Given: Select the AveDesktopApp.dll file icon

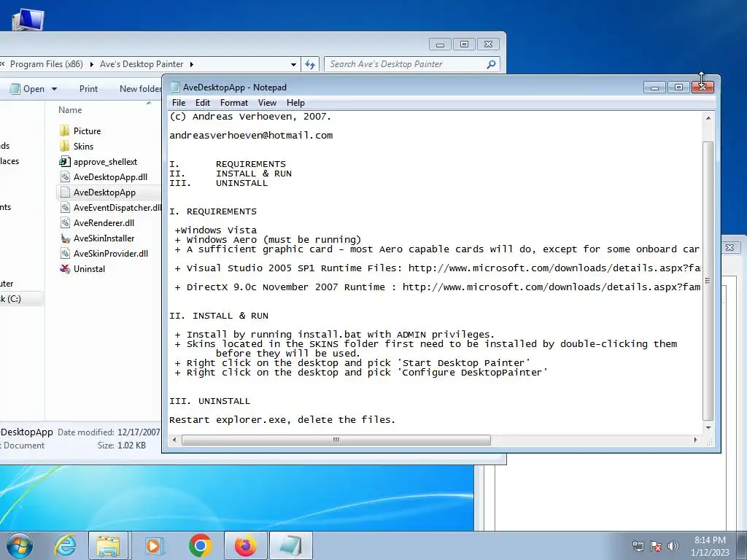Looking at the screenshot, I should click(65, 176).
